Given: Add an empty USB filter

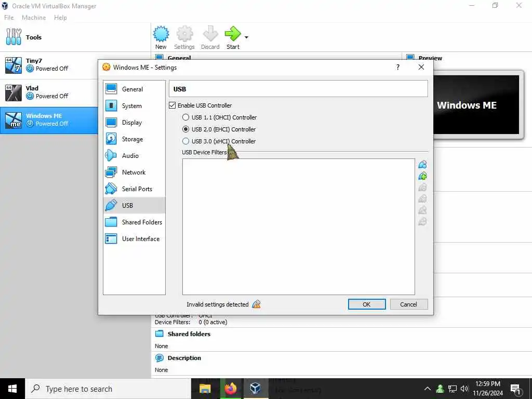Looking at the screenshot, I should (422, 165).
